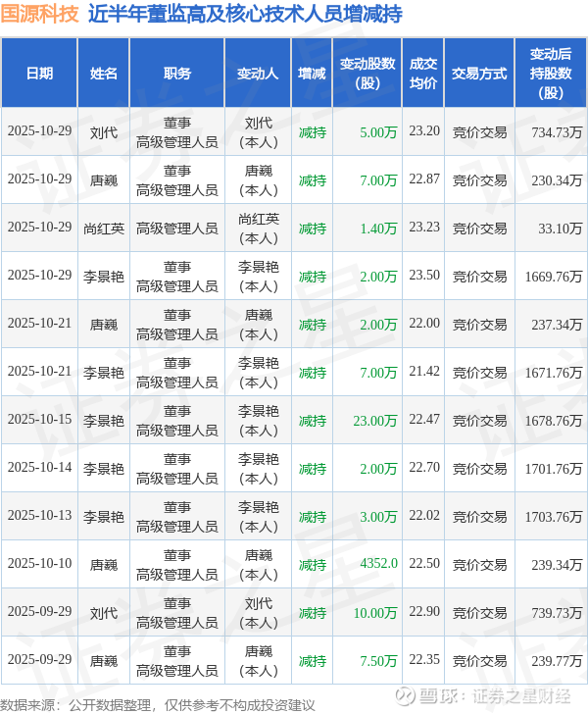Click the 职务 column header
588x714 pixels.
coord(177,74)
